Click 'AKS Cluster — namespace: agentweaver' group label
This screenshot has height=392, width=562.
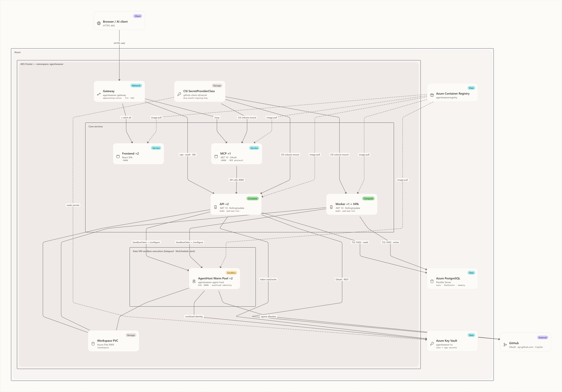tap(42, 64)
